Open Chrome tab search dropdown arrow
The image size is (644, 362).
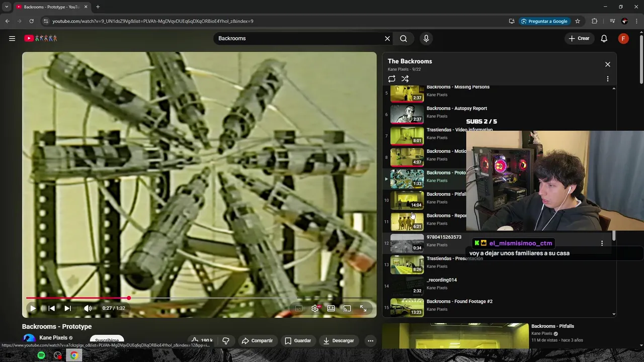7,7
